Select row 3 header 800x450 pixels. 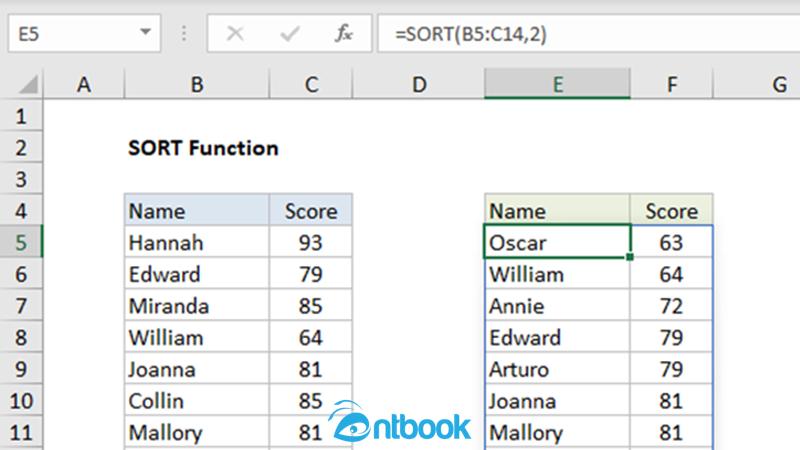tap(21, 180)
